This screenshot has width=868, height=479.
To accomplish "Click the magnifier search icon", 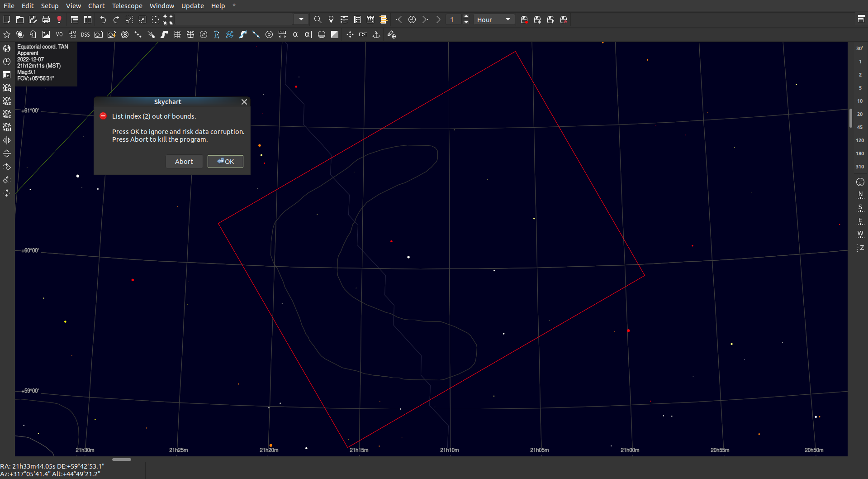I will pyautogui.click(x=318, y=20).
